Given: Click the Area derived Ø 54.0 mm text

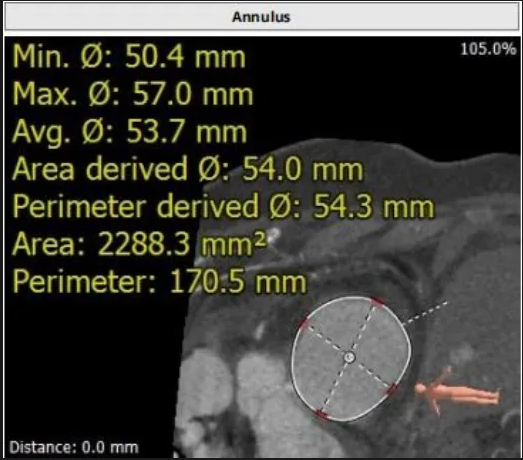Looking at the screenshot, I should [x=188, y=169].
